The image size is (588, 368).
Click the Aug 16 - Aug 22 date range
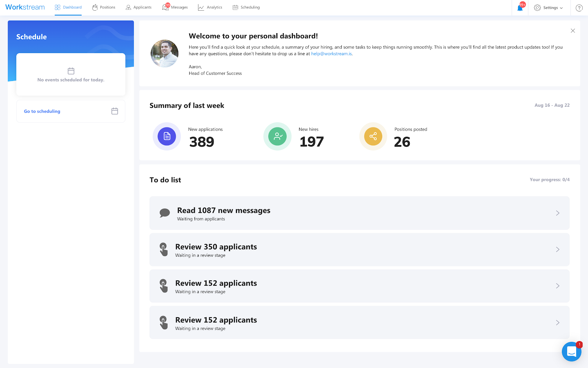552,105
